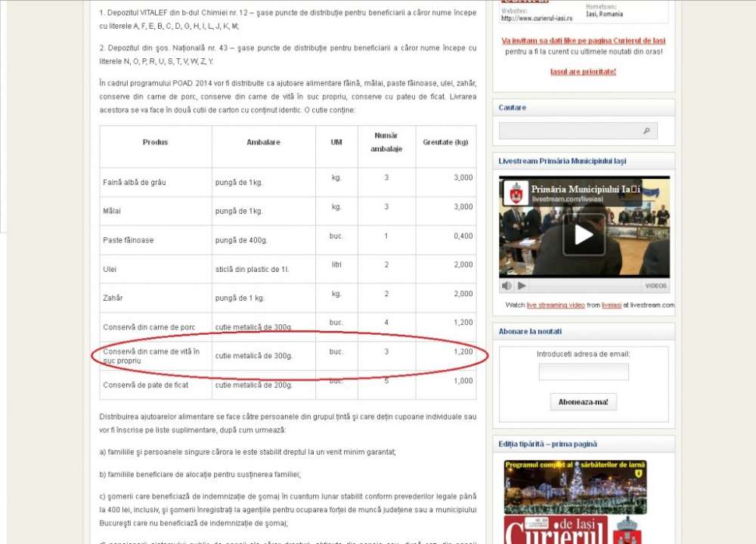The height and width of the screenshot is (544, 756).
Task: Click the 'Abonare la noutati' heading
Action: point(530,332)
